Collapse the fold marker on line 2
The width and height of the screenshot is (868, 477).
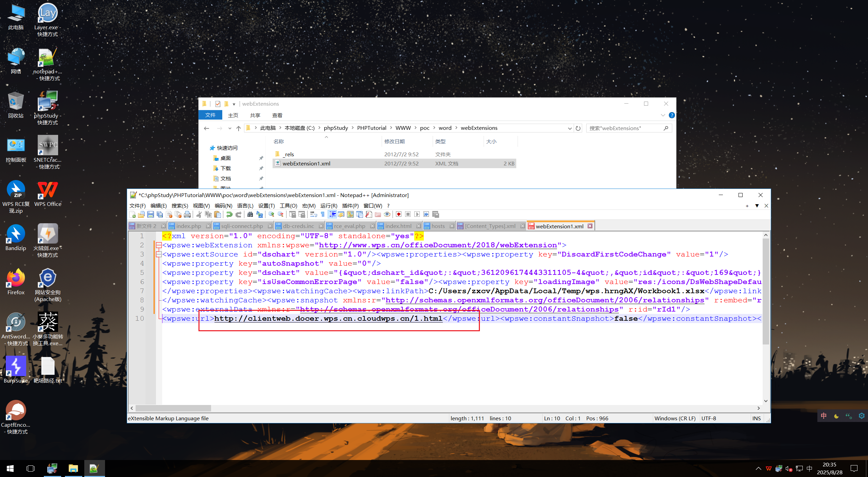(x=158, y=245)
